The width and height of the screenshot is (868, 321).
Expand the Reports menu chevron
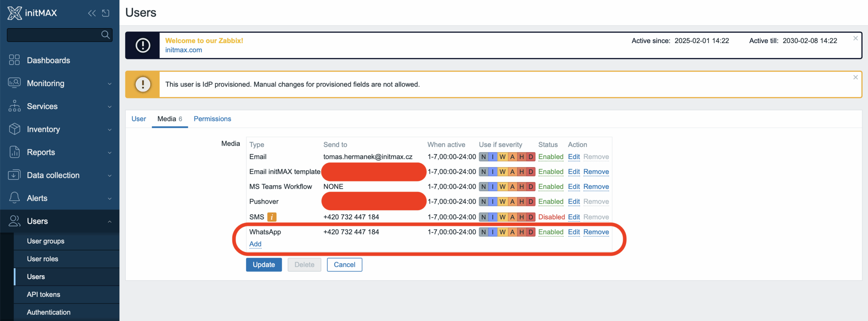110,153
